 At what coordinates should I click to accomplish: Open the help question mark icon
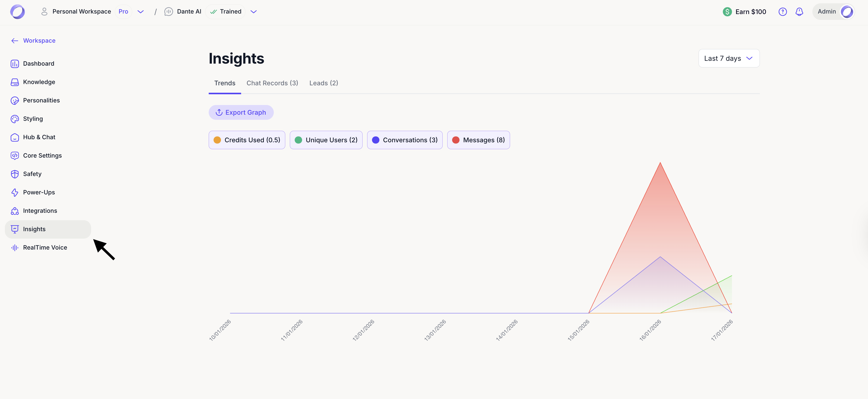(783, 12)
